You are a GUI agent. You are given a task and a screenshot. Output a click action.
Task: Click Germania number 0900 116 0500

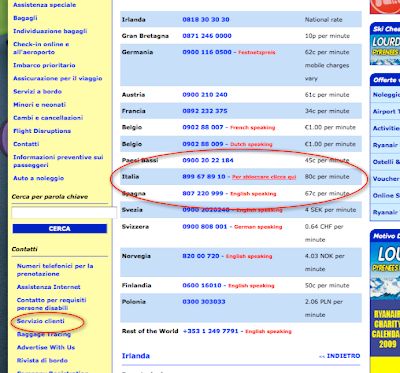207,52
